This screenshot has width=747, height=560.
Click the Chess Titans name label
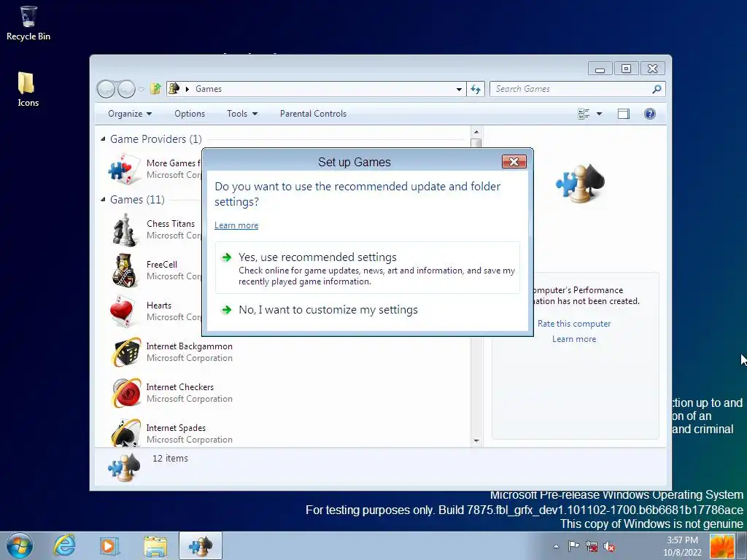click(171, 224)
